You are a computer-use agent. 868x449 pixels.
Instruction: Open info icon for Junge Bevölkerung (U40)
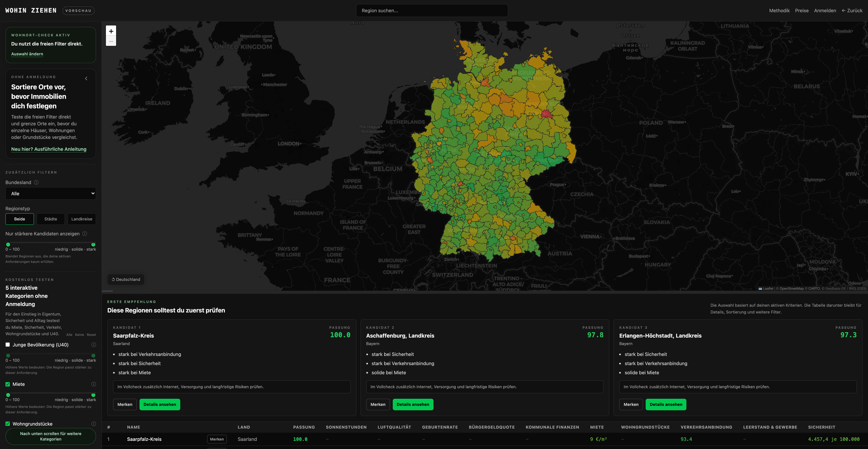point(94,345)
